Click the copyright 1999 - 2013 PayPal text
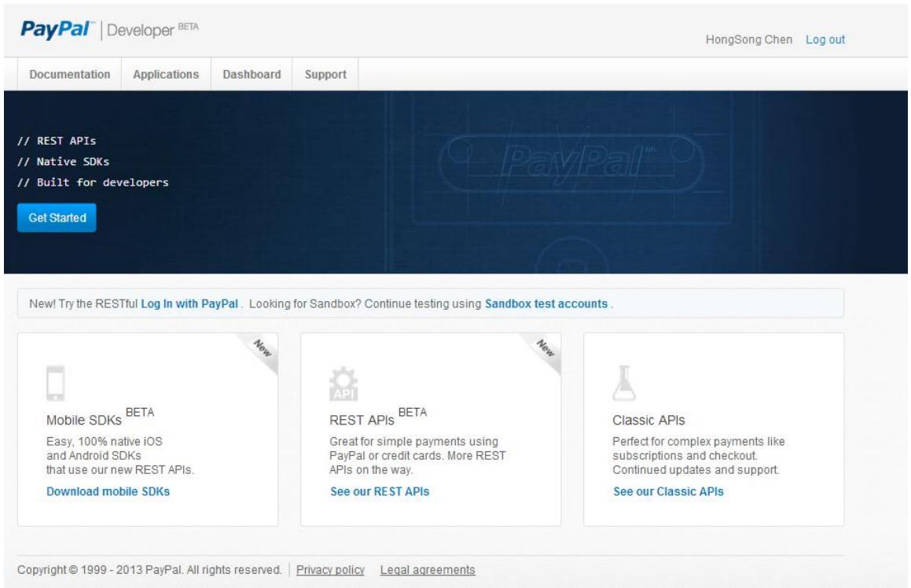This screenshot has height=588, width=911. tap(149, 570)
